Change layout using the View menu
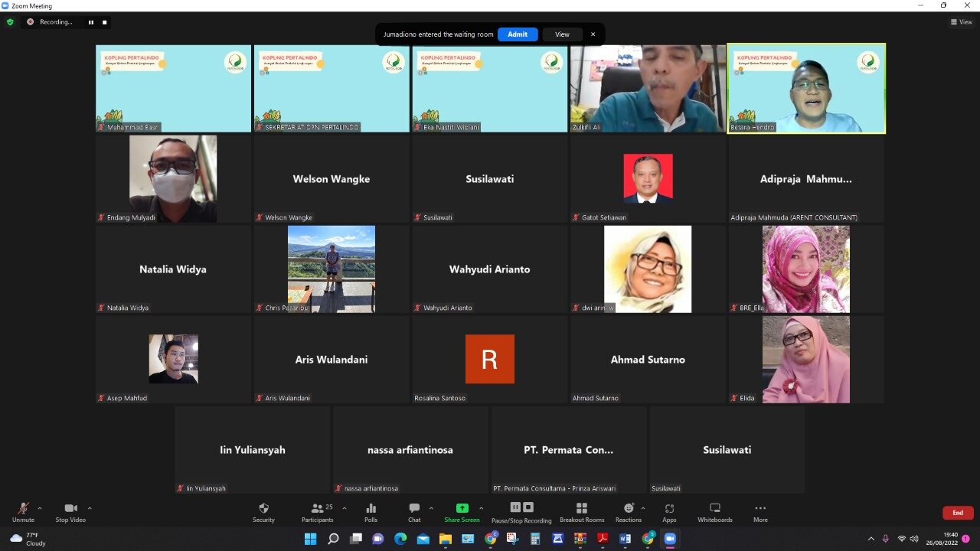980x551 pixels. 961,22
